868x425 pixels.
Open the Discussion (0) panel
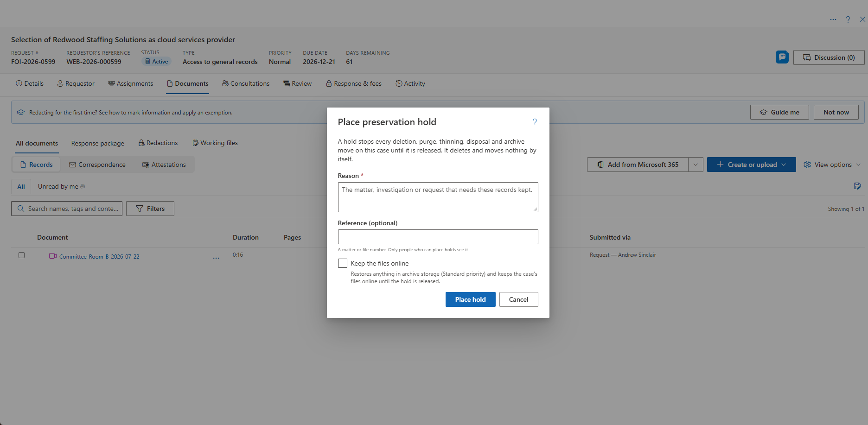pos(829,57)
